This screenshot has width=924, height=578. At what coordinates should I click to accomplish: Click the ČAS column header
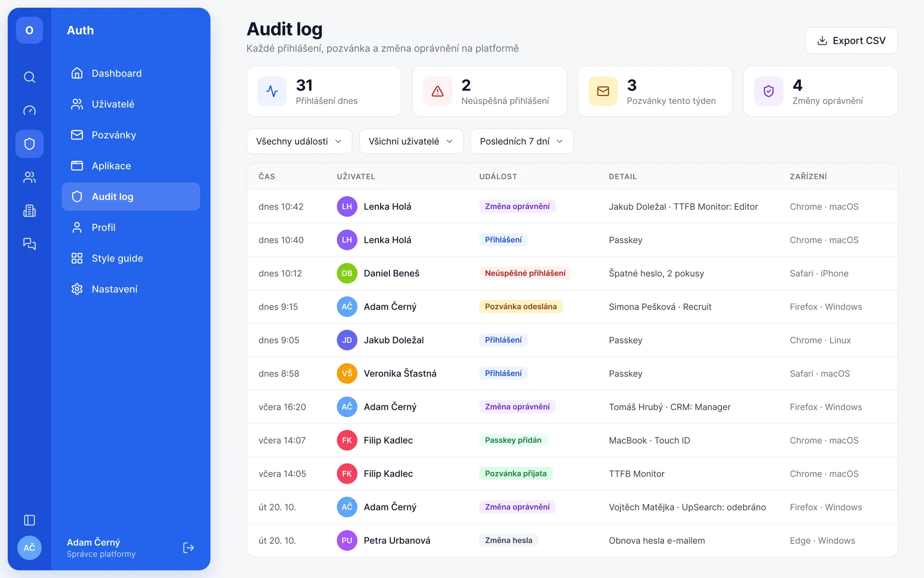(267, 176)
